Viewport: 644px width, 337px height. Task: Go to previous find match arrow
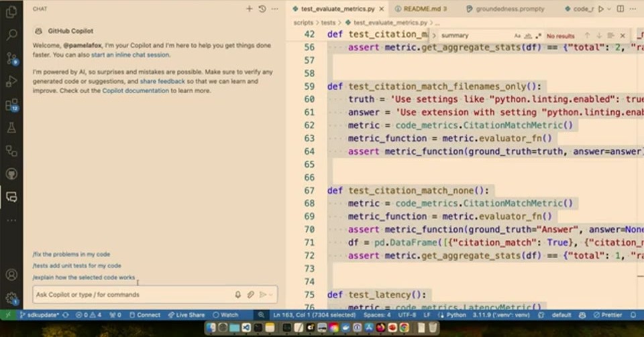[x=588, y=36]
